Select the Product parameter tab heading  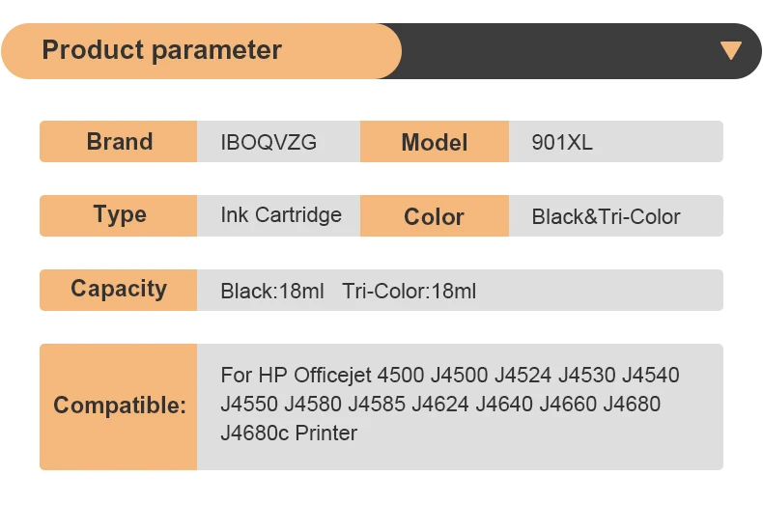pos(162,50)
